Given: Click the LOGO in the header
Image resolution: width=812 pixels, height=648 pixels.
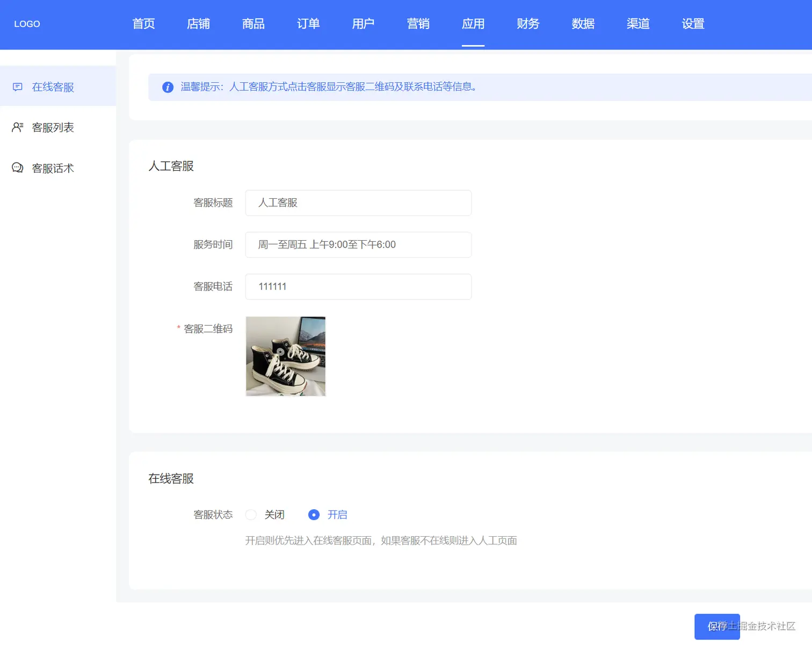Looking at the screenshot, I should point(27,24).
